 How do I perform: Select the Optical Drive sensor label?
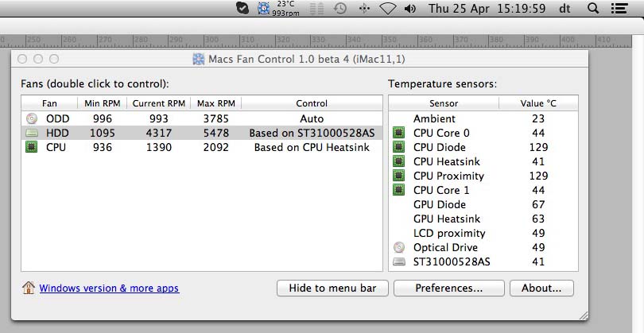click(x=445, y=247)
